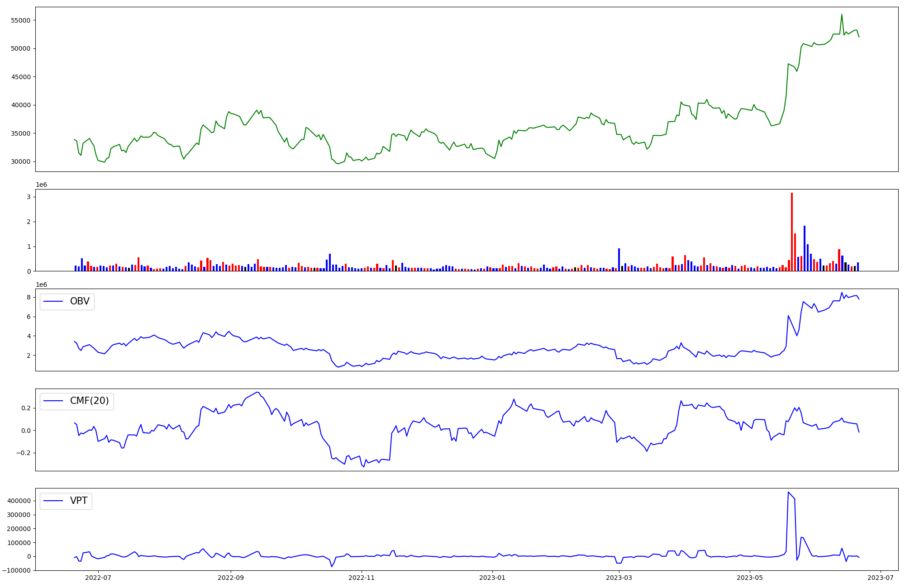Click the blue line sample in VPT legend
This screenshot has height=588, width=905.
53,501
